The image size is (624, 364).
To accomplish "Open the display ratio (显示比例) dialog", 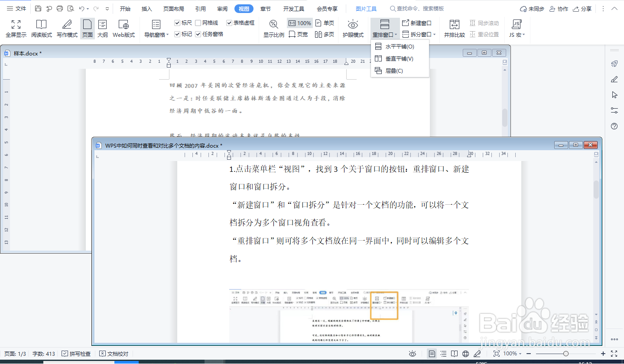I will [x=273, y=29].
